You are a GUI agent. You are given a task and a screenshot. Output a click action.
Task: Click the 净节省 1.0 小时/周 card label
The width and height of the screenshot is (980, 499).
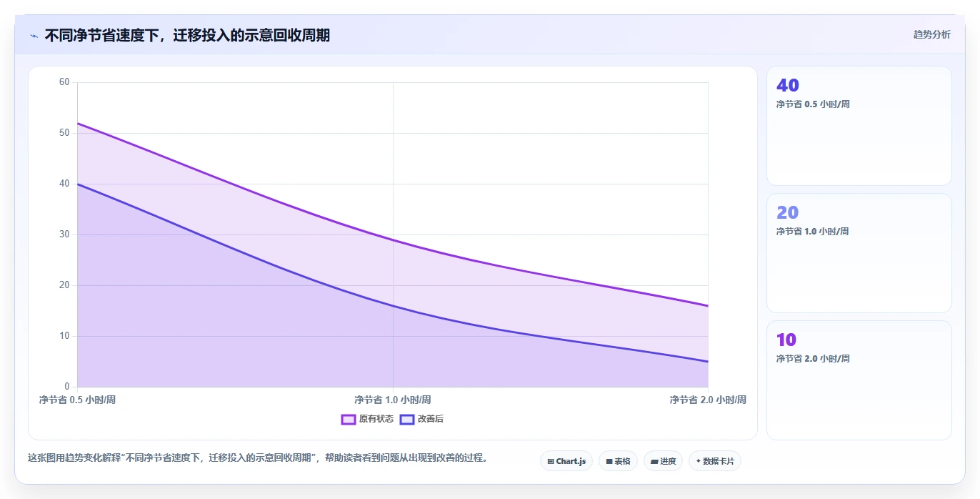pyautogui.click(x=813, y=232)
